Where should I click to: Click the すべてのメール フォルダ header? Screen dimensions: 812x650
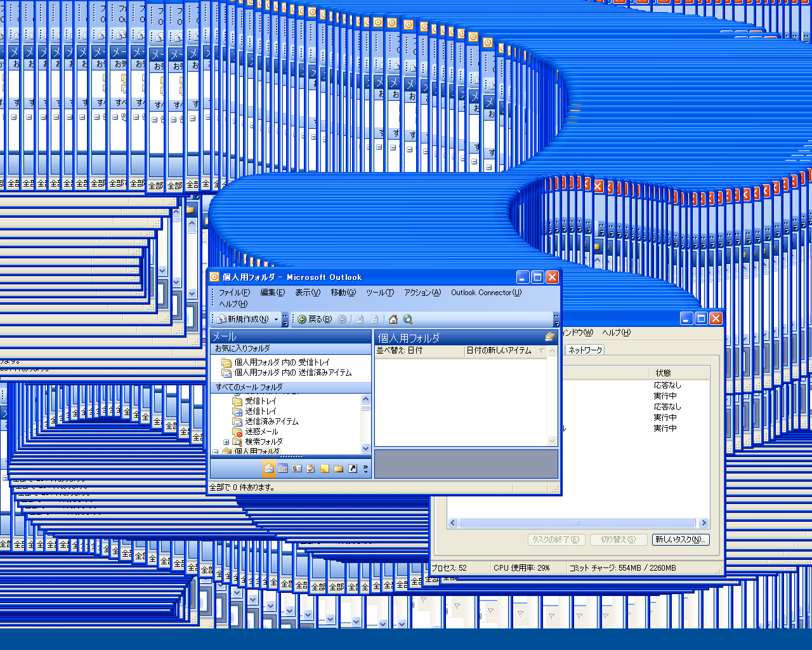pos(291,387)
